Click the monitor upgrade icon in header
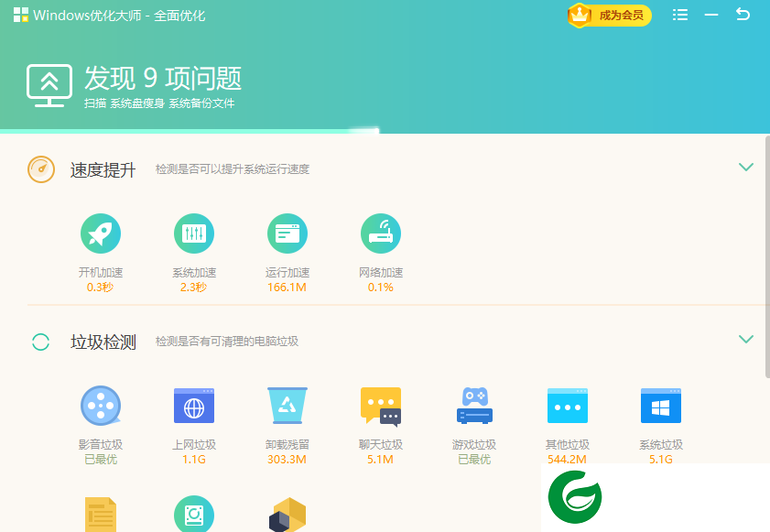This screenshot has height=532, width=770. coord(49,85)
